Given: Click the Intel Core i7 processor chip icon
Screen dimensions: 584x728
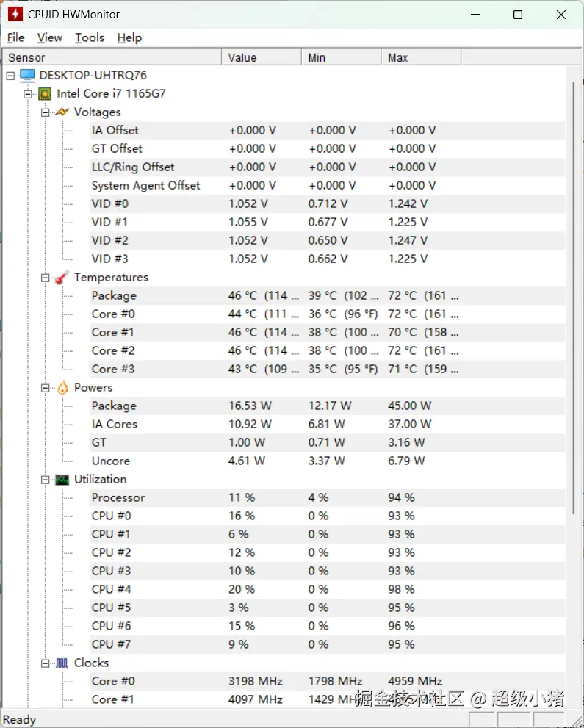Looking at the screenshot, I should point(45,93).
